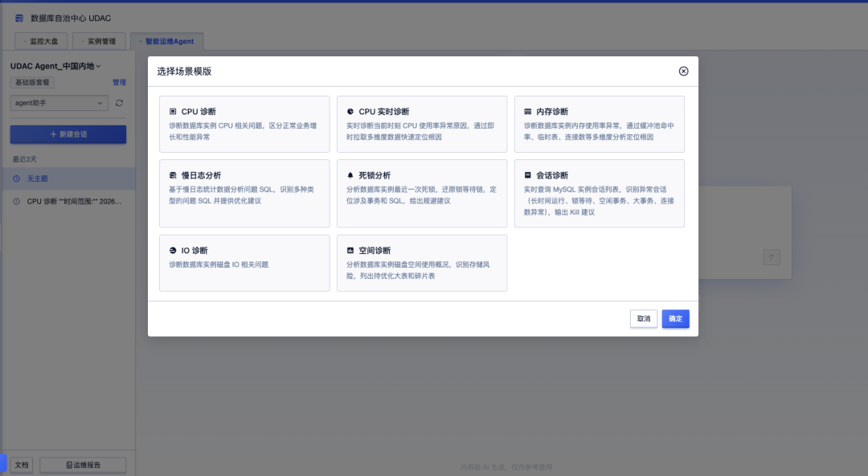Click the 取消 button
The width and height of the screenshot is (868, 476).
(x=644, y=318)
